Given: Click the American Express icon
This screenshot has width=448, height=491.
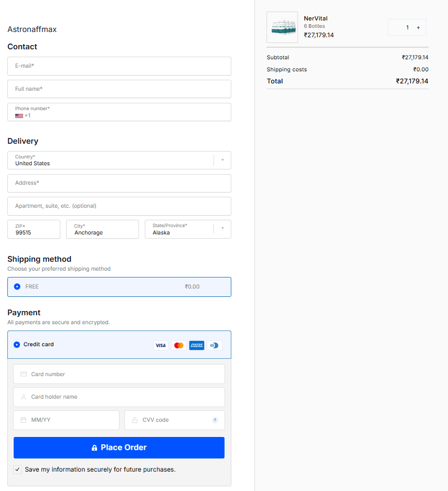Looking at the screenshot, I should [196, 345].
